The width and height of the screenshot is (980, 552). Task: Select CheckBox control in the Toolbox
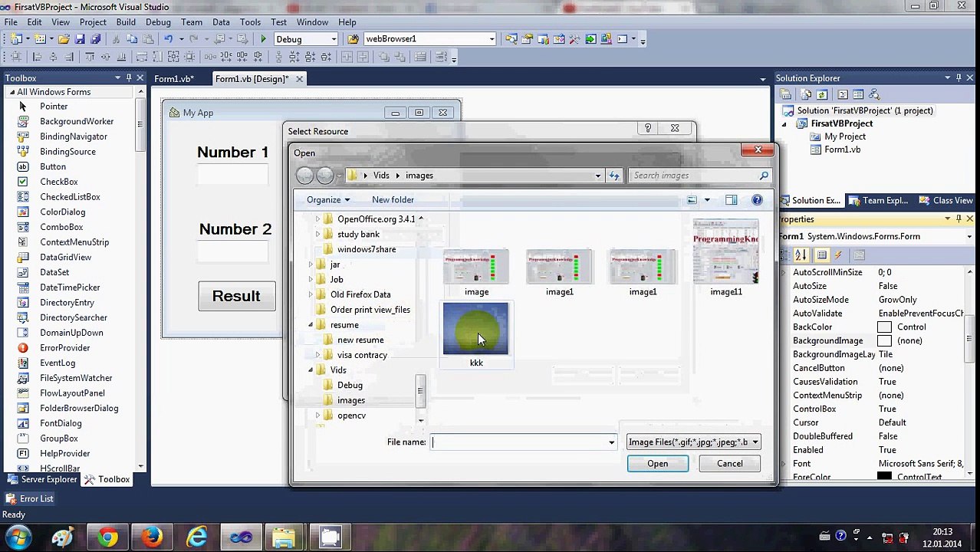(x=59, y=182)
